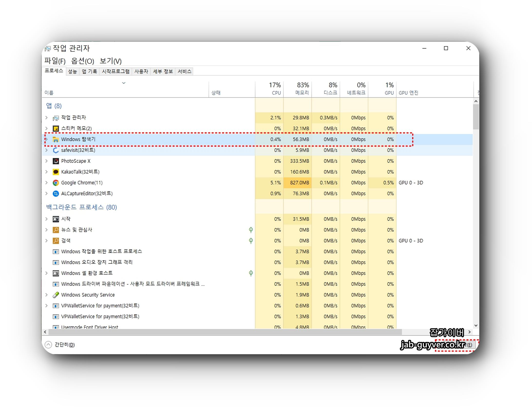Click the KakaoTalk process icon
This screenshot has height=407, width=532.
(x=56, y=172)
